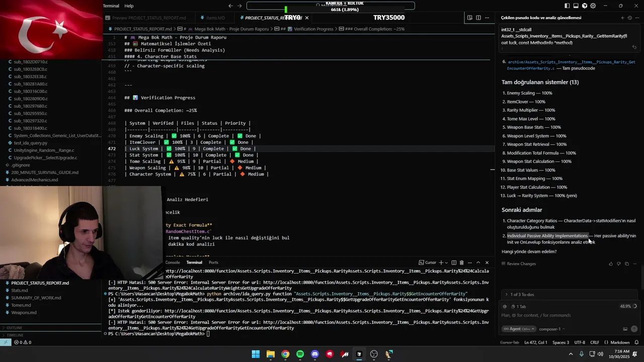Show chat history clock icon

(x=629, y=18)
